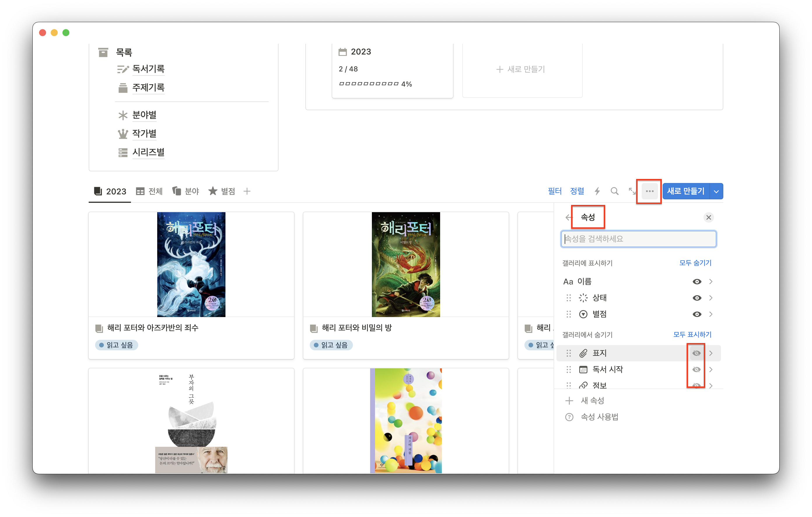Open the 주제기록 page link
812x517 pixels.
(148, 88)
